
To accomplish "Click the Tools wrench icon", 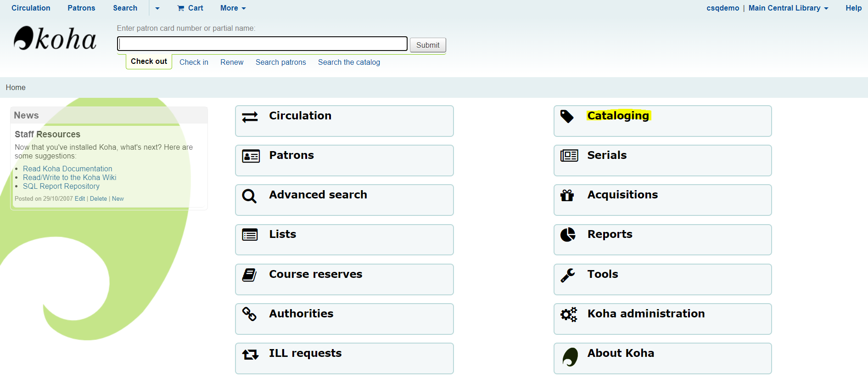I will [x=568, y=275].
